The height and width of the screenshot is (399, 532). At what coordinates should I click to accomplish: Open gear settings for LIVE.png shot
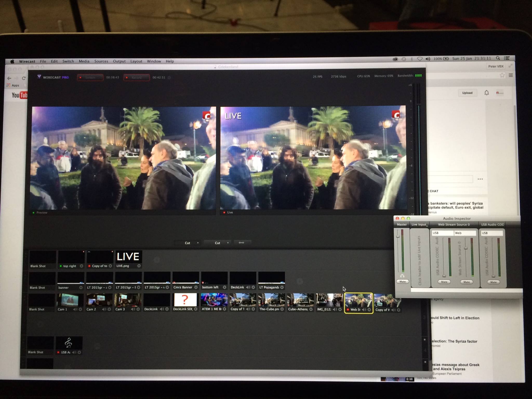(x=139, y=266)
